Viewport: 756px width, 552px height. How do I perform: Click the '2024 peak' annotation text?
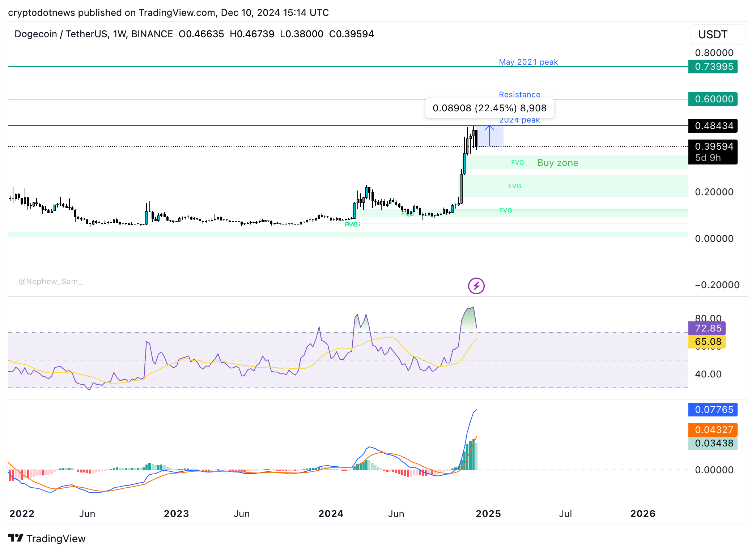519,120
